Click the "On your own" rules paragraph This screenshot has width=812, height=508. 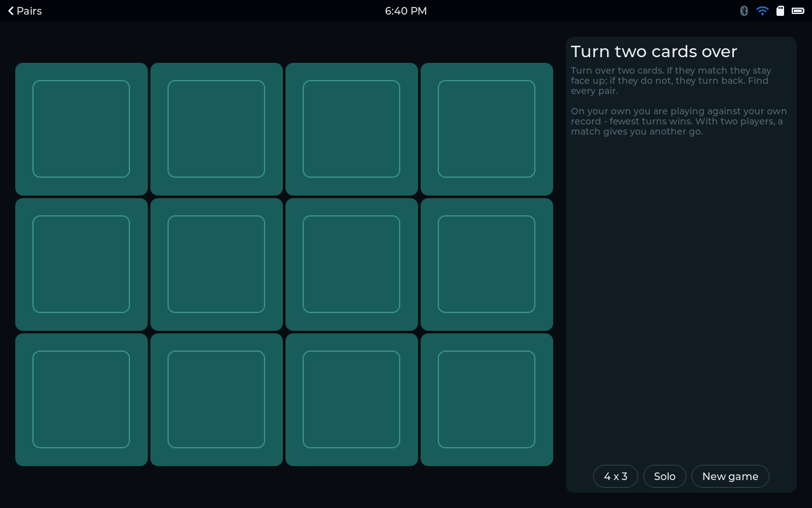coord(679,121)
